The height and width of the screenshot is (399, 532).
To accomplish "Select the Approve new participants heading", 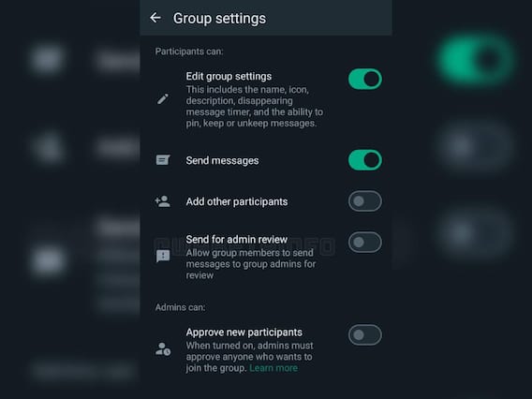I will point(244,332).
